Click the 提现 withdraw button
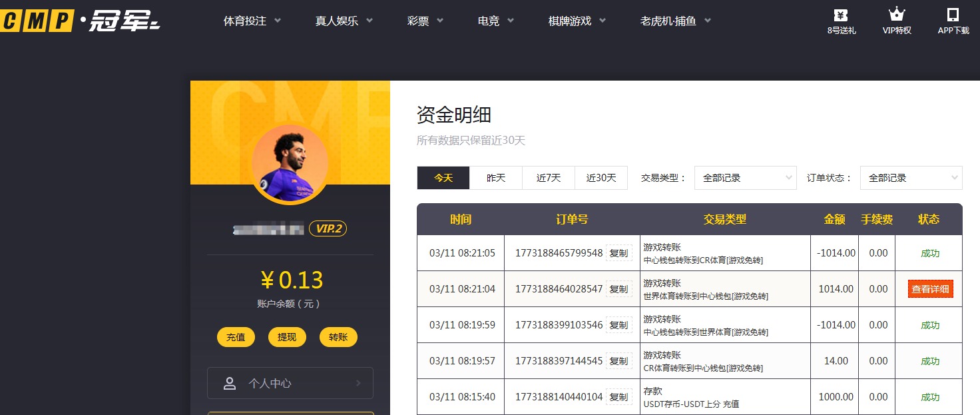 pos(287,337)
